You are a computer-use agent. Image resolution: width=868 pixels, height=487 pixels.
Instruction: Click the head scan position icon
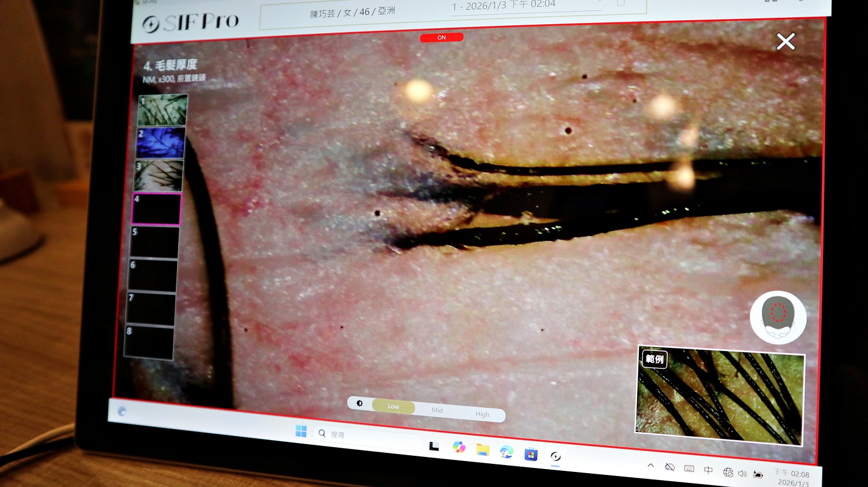click(x=778, y=317)
